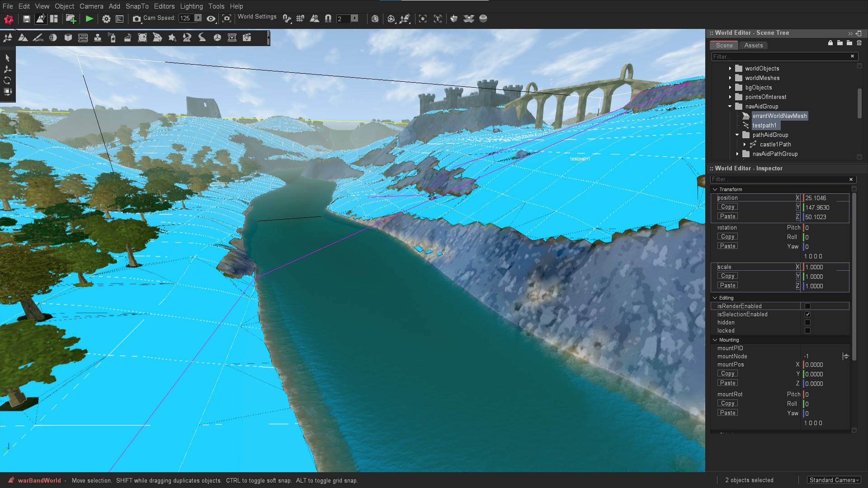Select the rotate tool in left toolbar
The height and width of the screenshot is (488, 868).
(7, 80)
